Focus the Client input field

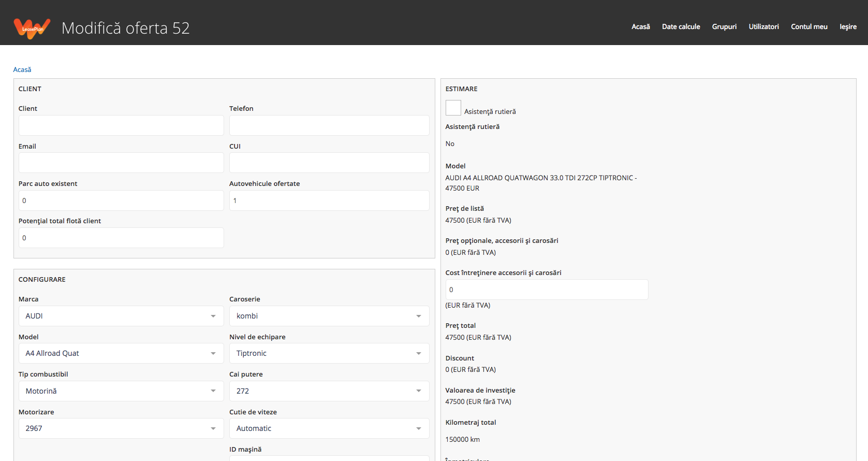[x=121, y=125]
